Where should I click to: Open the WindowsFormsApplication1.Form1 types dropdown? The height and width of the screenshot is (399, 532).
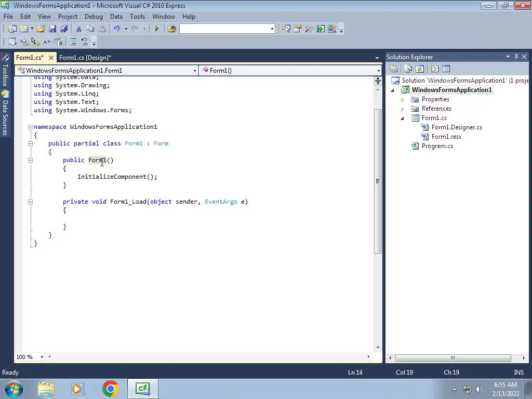195,71
